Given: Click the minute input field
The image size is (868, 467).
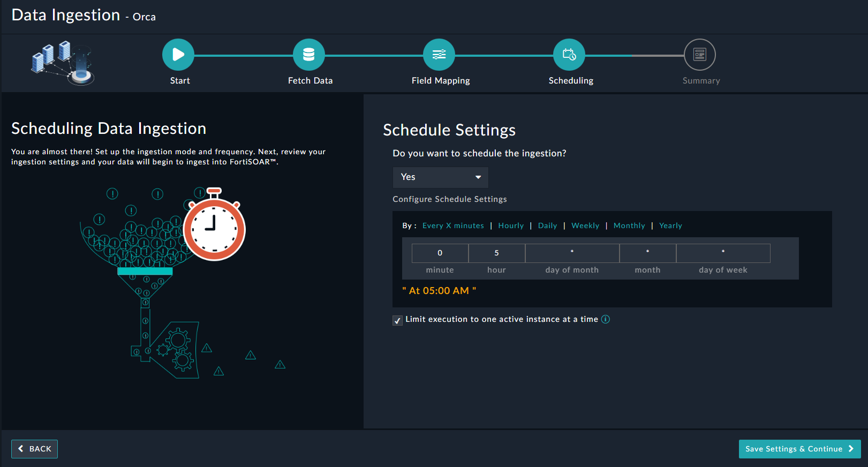Looking at the screenshot, I should coord(440,253).
